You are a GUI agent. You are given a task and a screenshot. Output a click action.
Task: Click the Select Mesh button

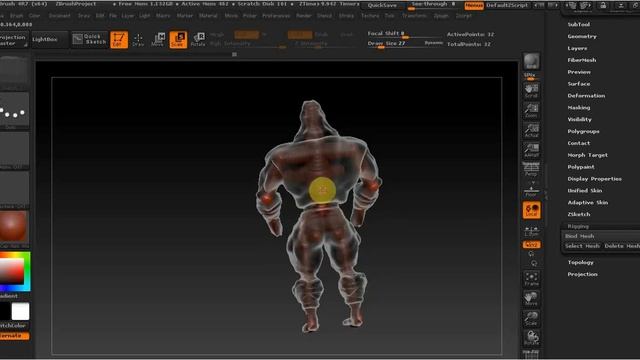click(x=582, y=246)
